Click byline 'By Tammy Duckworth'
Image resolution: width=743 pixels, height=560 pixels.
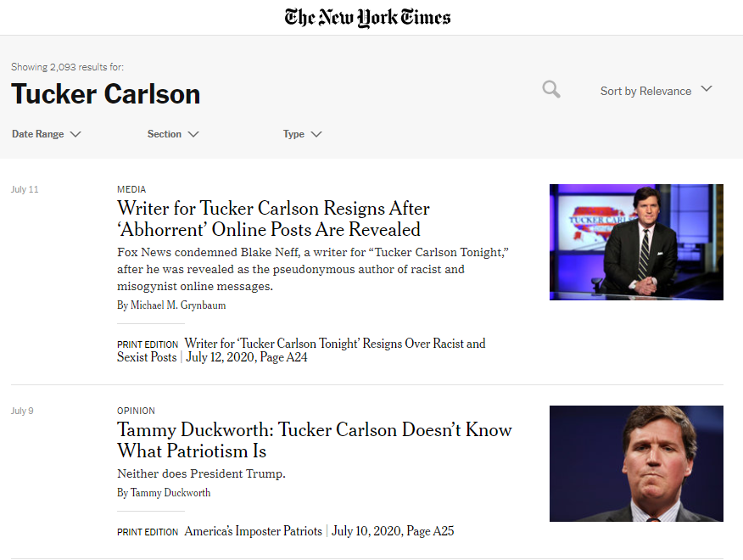pos(164,493)
